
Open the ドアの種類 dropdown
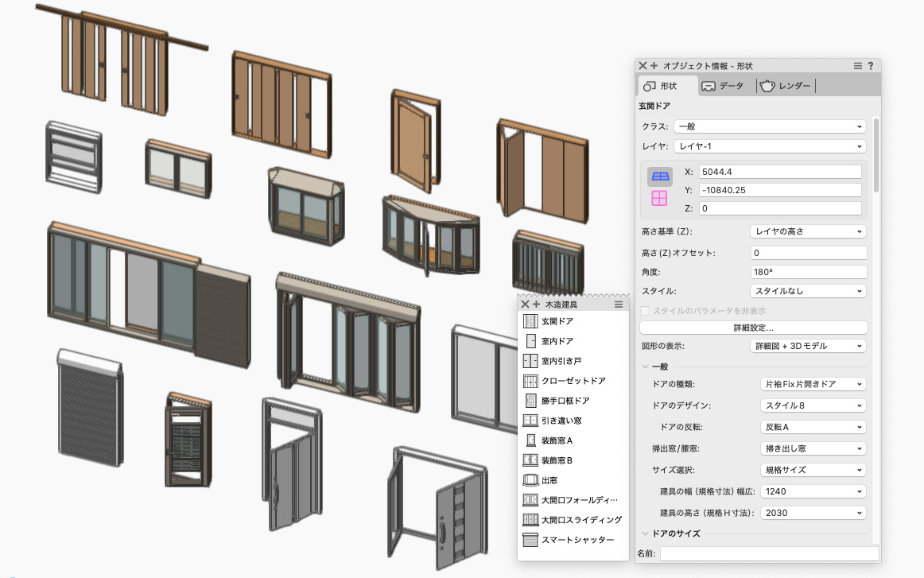[x=813, y=384]
